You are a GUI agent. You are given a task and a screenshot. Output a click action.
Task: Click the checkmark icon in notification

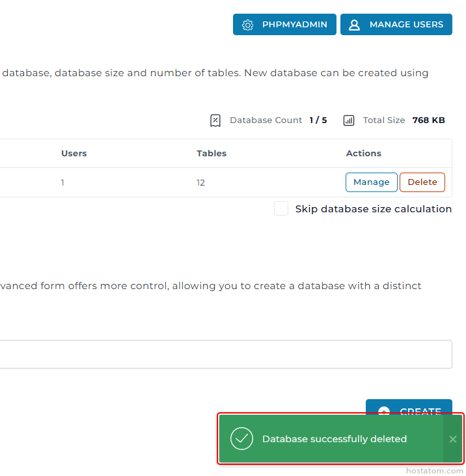pos(241,438)
